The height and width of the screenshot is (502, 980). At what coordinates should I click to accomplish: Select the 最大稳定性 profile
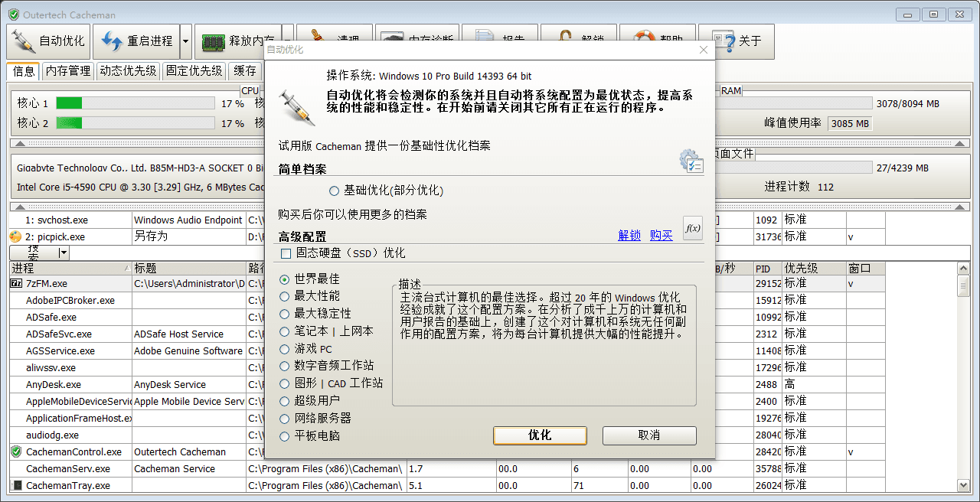click(x=315, y=314)
